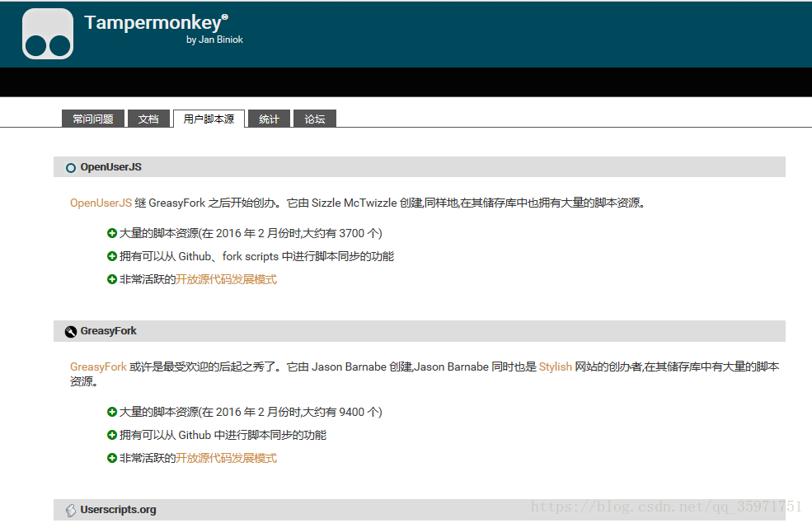
Task: Open the GreasyFork orange link
Action: [98, 367]
